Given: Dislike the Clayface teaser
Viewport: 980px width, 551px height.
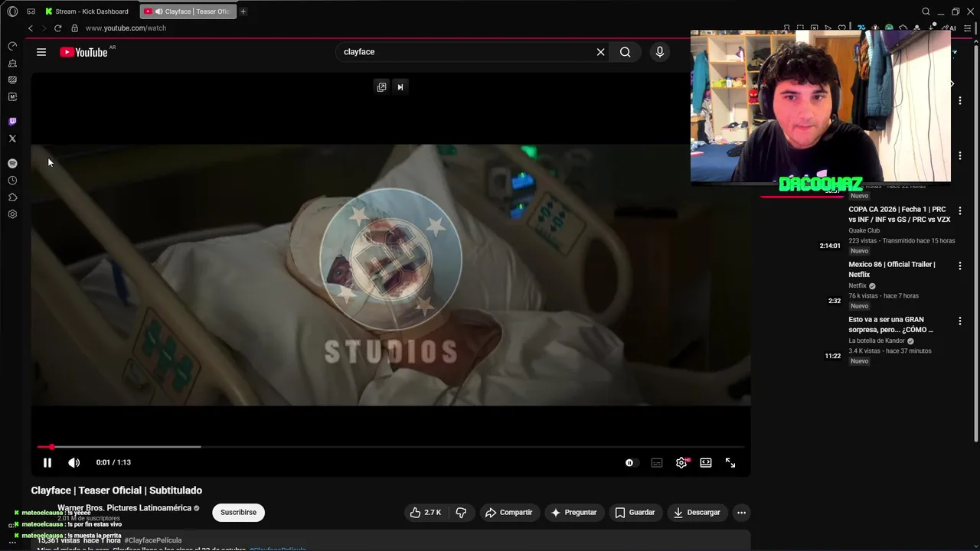Looking at the screenshot, I should coord(461,512).
